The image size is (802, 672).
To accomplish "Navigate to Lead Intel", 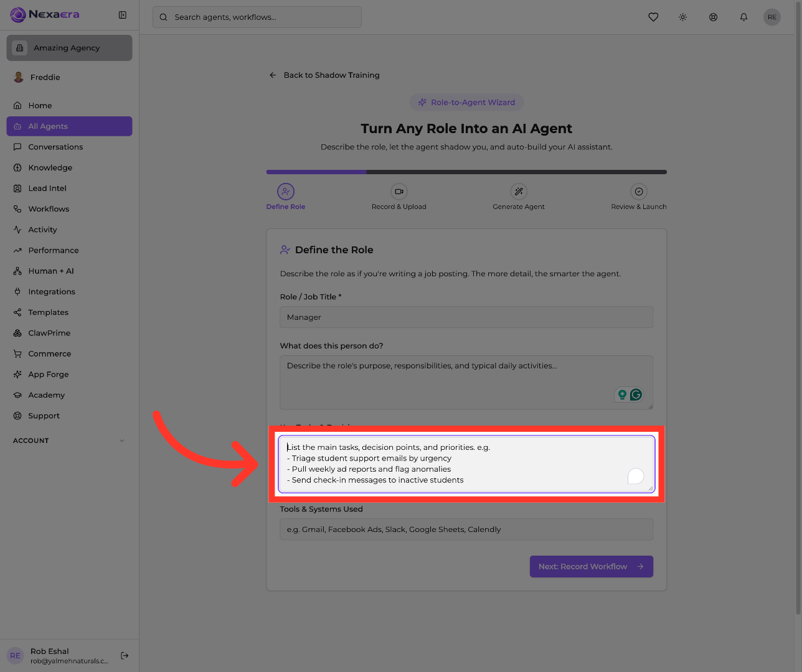I will [x=70, y=189].
